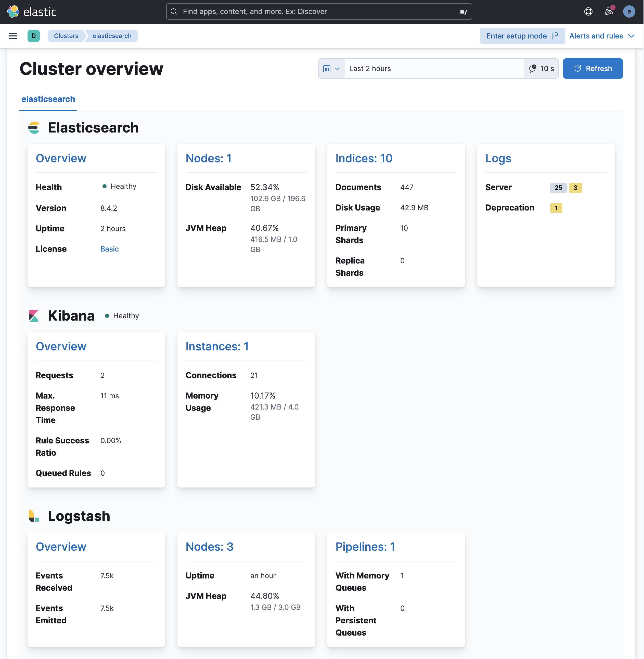Click the Refresh button
This screenshot has width=644, height=659.
point(593,68)
